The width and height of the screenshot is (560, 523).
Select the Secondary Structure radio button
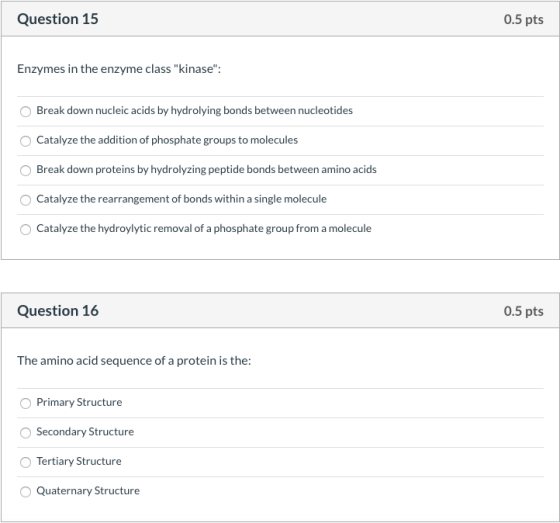coord(25,433)
